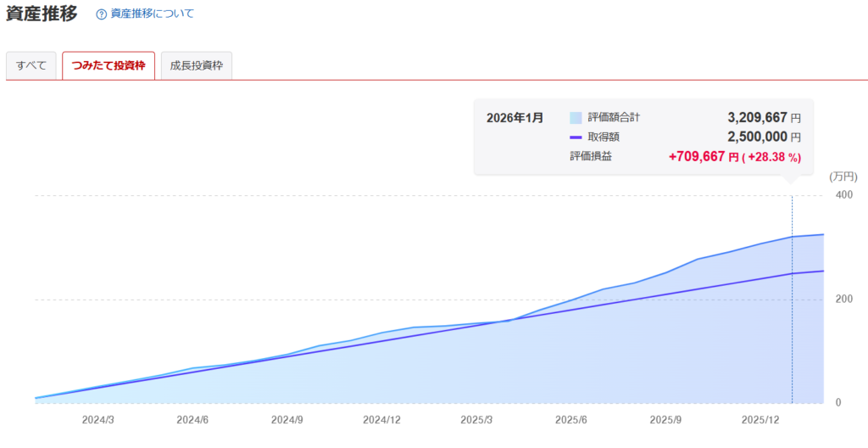
Task: Click the 2,500,000 円 acquisition amount
Action: click(x=764, y=137)
